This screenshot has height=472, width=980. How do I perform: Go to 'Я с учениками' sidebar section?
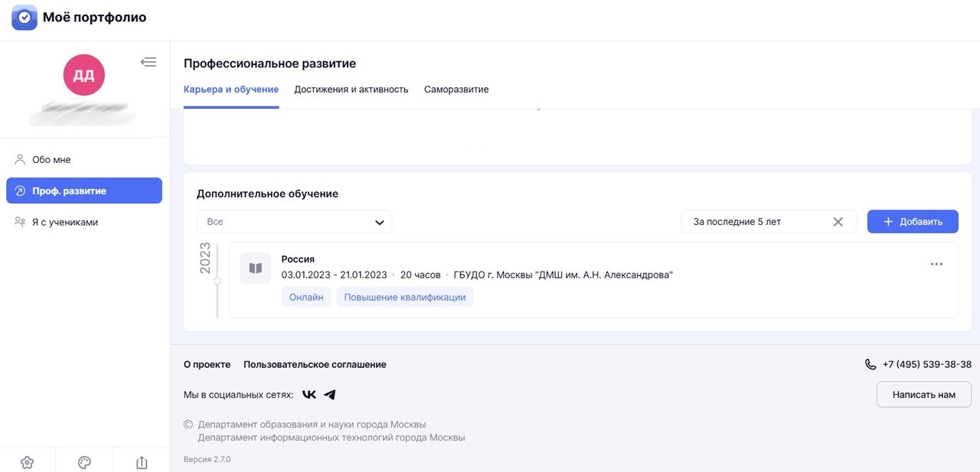tap(65, 222)
